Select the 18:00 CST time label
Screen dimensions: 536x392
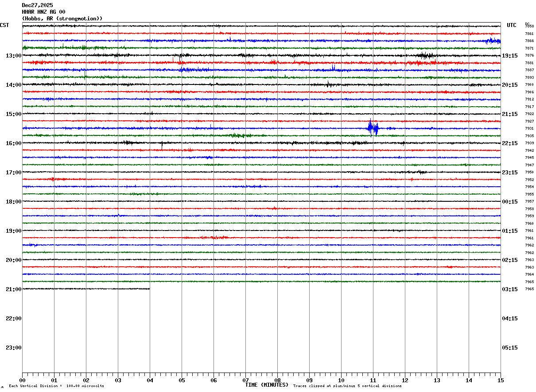click(x=13, y=202)
